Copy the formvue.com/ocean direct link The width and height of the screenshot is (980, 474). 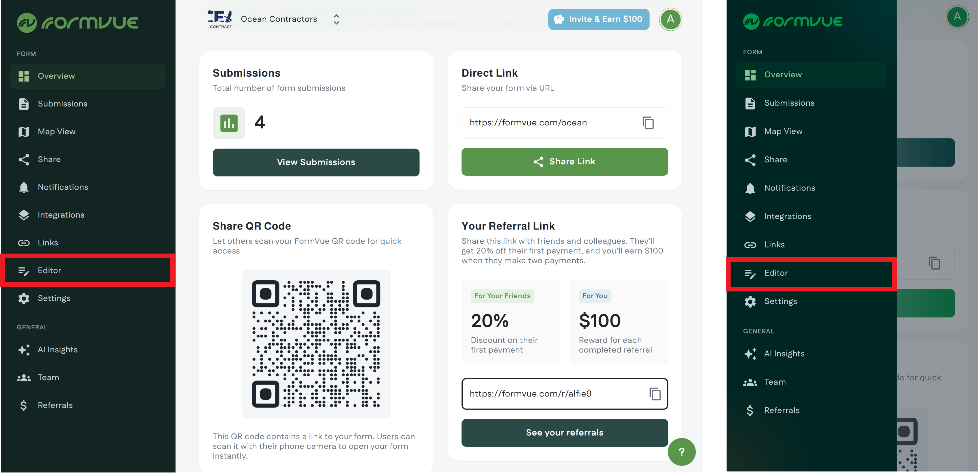point(648,123)
